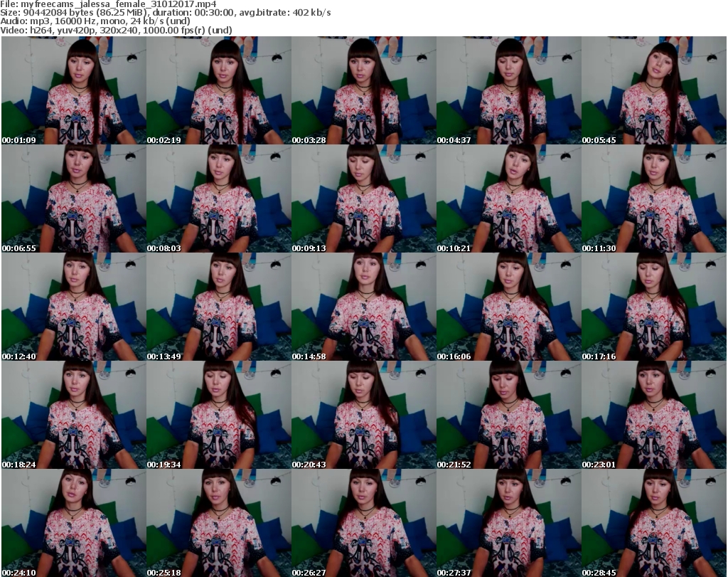Select the 00:12:40 video frame
This screenshot has height=577, width=728.
(74, 307)
